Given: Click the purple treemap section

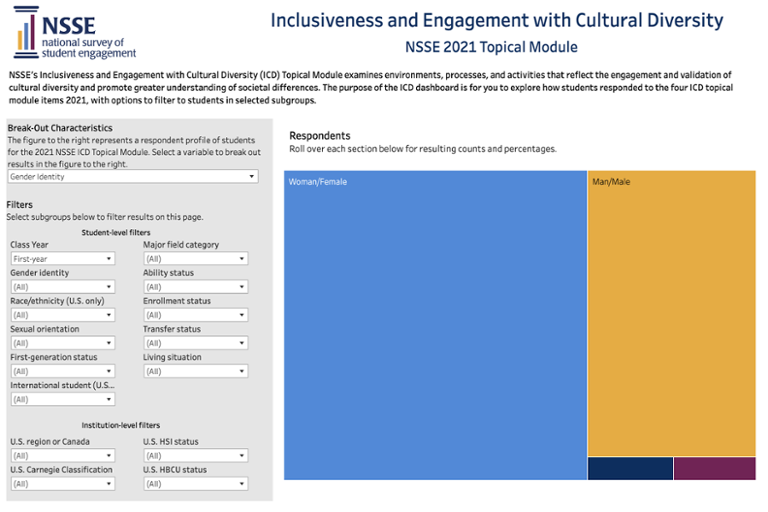Looking at the screenshot, I should [x=715, y=468].
